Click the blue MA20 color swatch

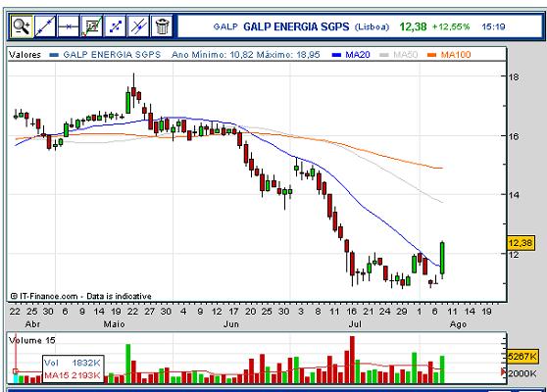tap(336, 55)
